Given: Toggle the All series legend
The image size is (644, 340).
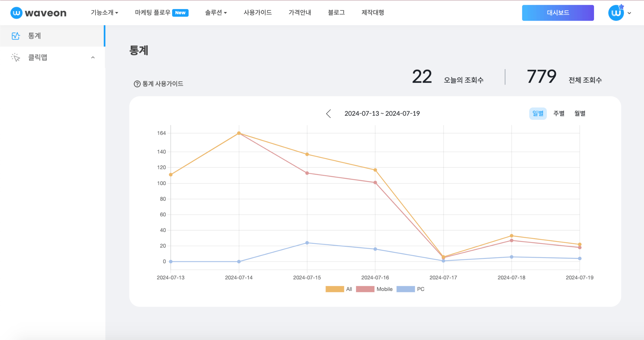Looking at the screenshot, I should pos(339,289).
